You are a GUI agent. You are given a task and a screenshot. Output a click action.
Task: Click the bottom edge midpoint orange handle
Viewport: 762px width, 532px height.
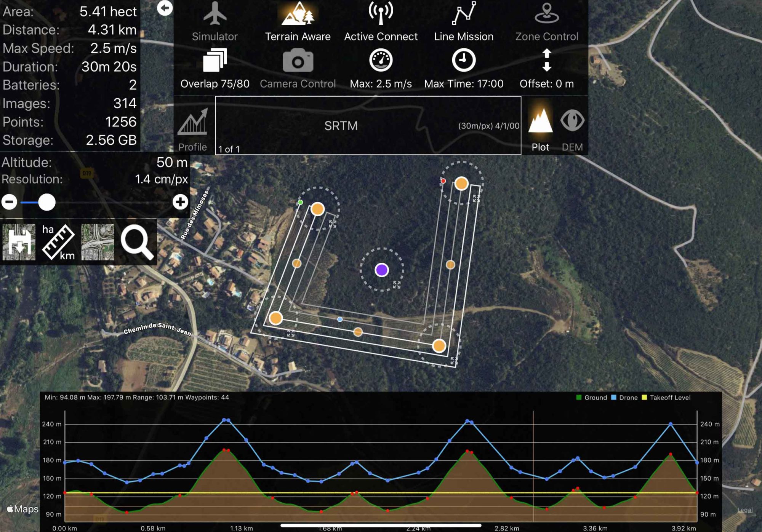pyautogui.click(x=358, y=332)
